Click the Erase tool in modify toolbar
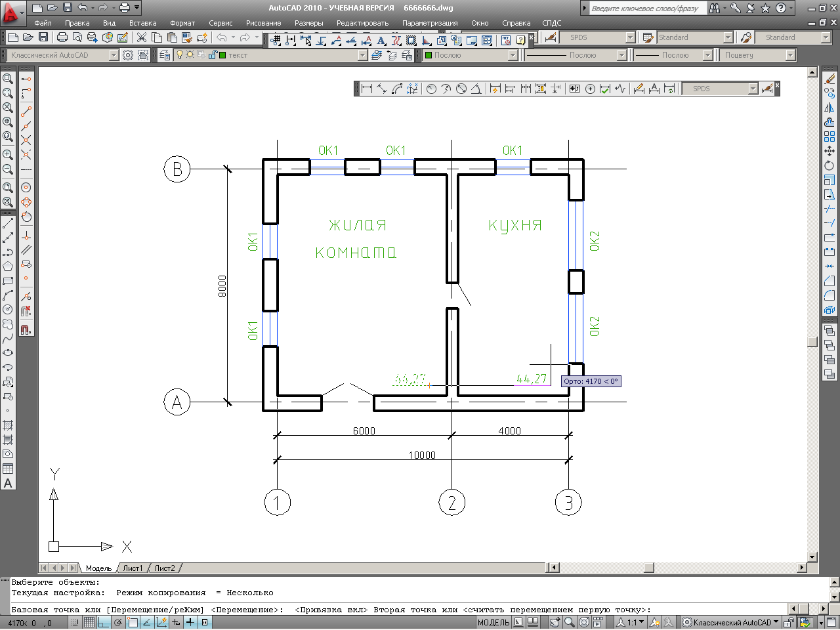 (829, 79)
